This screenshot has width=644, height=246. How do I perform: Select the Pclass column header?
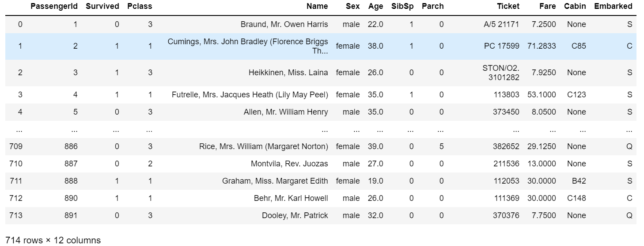[x=140, y=6]
